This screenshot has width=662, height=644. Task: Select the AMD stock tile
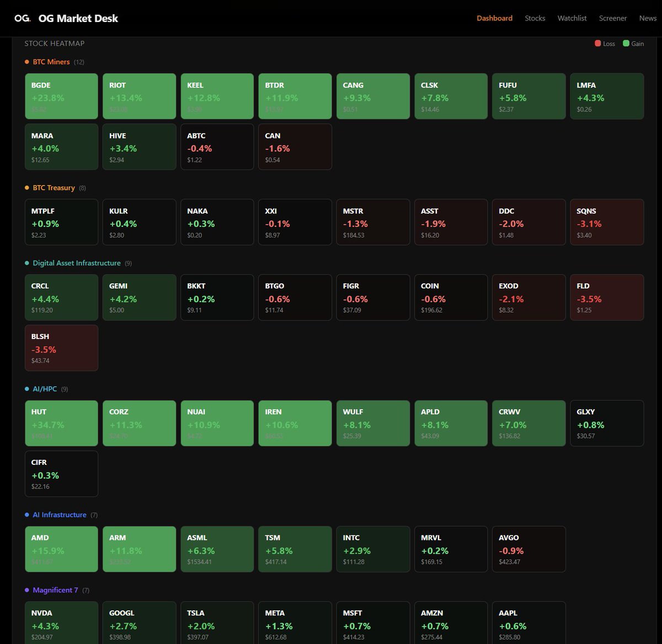pyautogui.click(x=61, y=549)
